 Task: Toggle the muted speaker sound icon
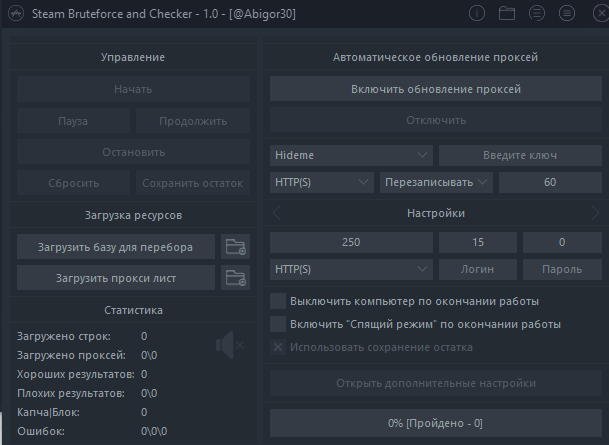pyautogui.click(x=230, y=345)
